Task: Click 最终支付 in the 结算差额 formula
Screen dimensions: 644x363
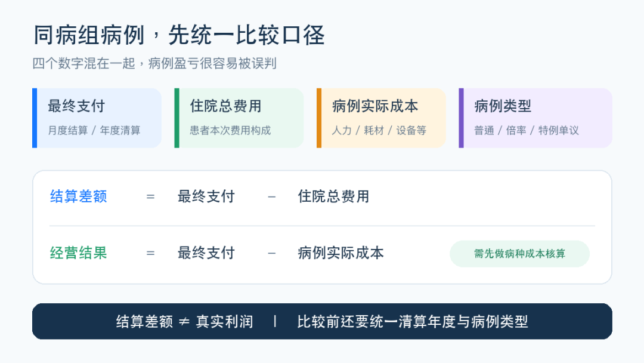Action: click(x=206, y=196)
